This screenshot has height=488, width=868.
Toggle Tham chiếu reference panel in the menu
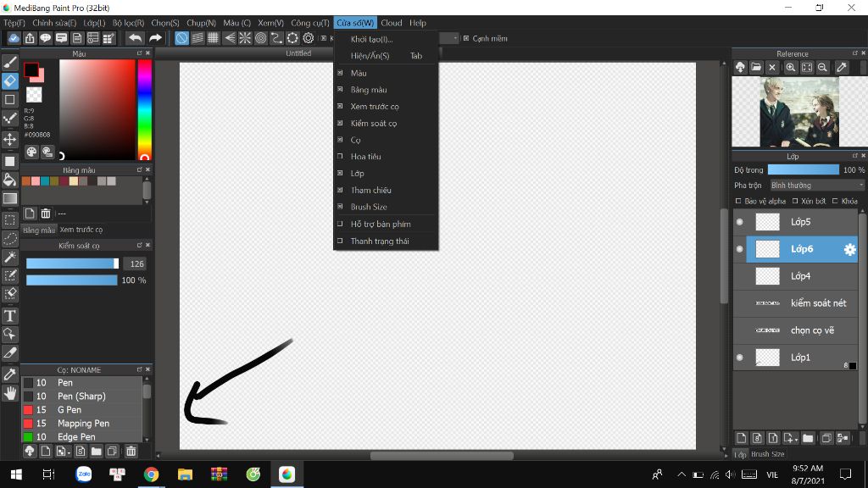tap(386, 190)
